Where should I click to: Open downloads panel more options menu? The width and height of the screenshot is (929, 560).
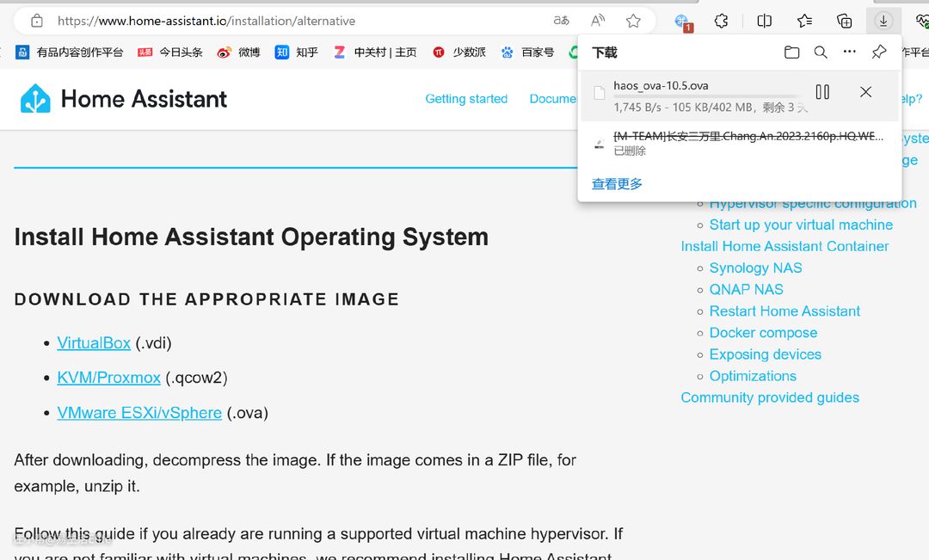pyautogui.click(x=849, y=52)
